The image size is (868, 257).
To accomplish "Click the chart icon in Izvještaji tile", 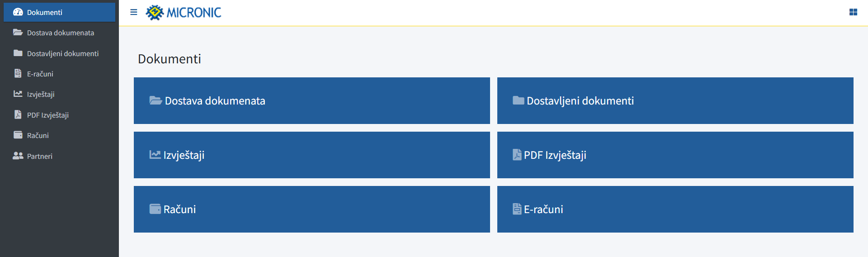I will pos(155,155).
